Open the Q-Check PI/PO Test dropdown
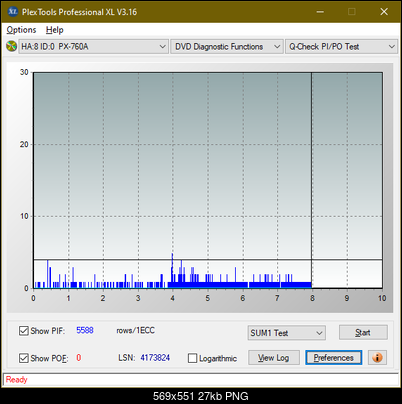This screenshot has width=402, height=404. pyautogui.click(x=341, y=47)
